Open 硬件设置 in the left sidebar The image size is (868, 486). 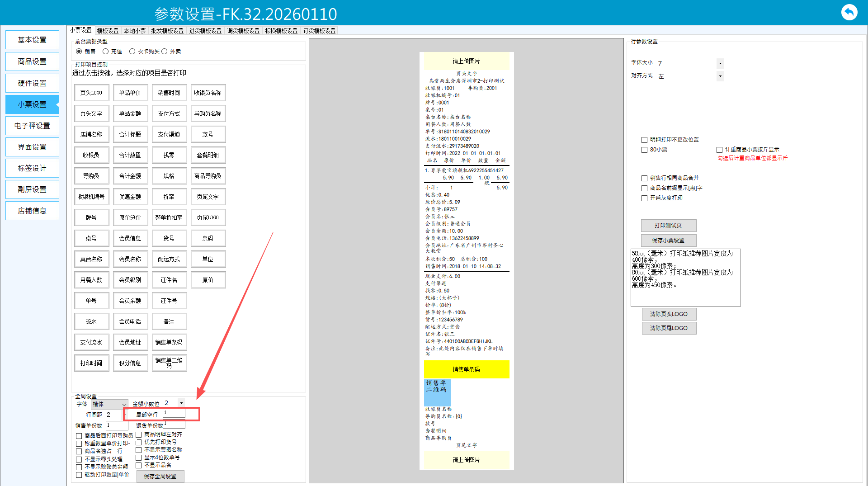32,83
